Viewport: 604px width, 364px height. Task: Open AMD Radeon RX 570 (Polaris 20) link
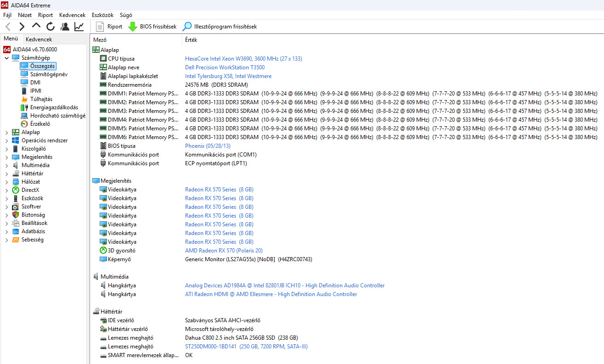pos(224,251)
